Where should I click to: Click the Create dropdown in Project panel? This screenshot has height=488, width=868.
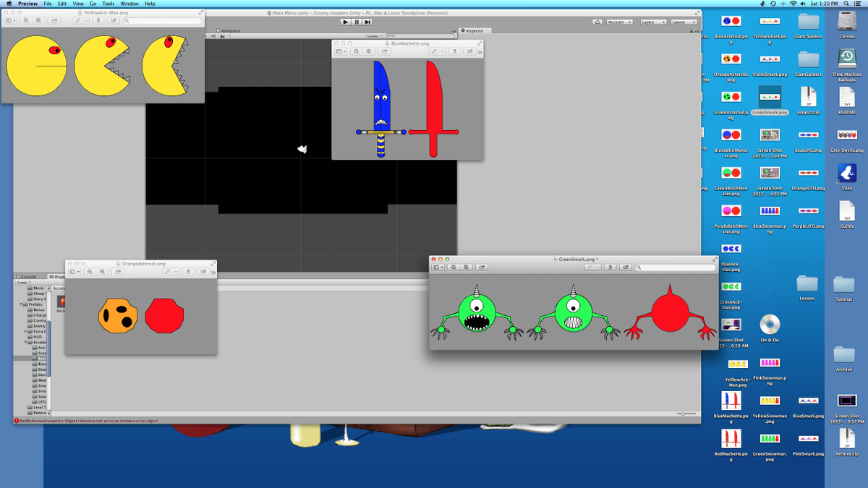tap(22, 283)
